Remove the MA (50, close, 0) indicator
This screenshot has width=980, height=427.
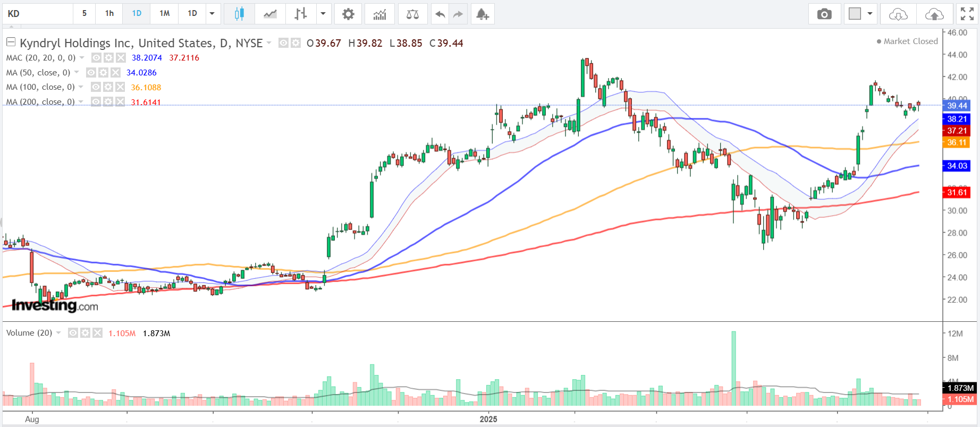tap(115, 72)
